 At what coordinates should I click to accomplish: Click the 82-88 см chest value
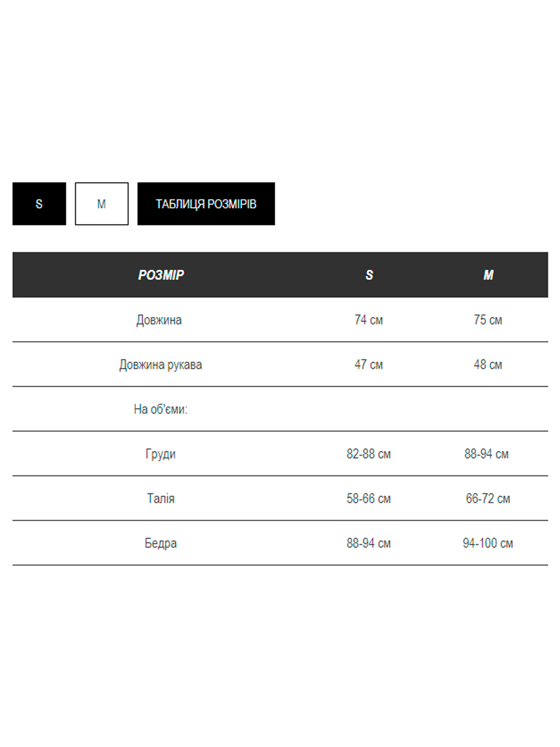point(369,454)
